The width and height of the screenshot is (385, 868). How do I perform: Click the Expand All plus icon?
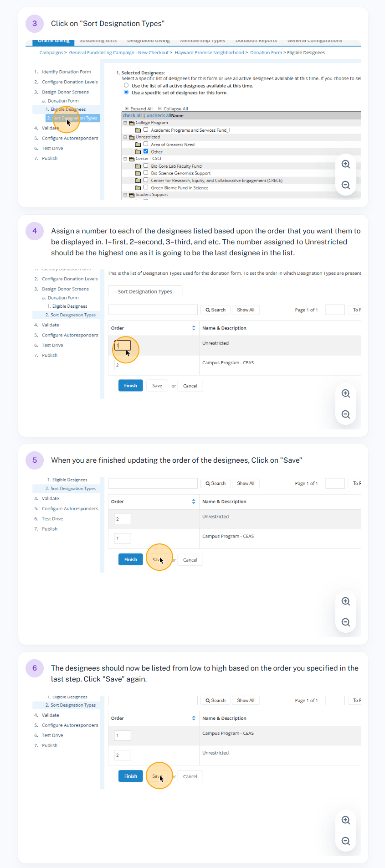coord(127,108)
